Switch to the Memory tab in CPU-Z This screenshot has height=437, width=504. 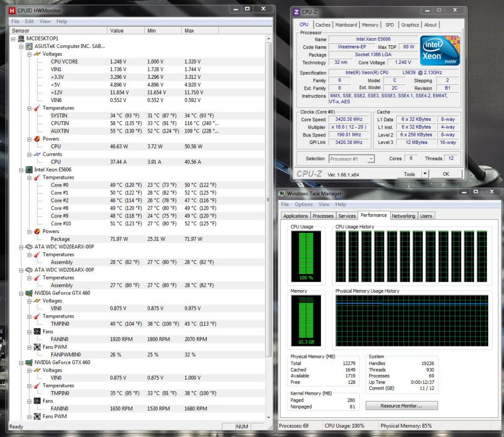[x=370, y=25]
